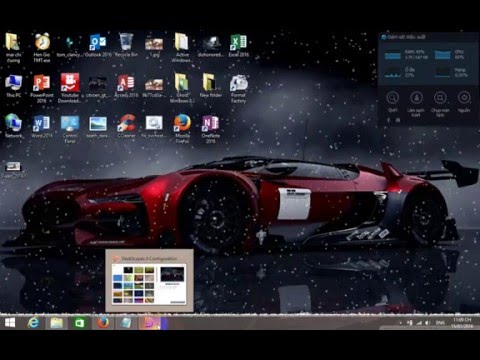Click the volume speaker tray icon
Viewport: 480px width, 360px height.
[428, 323]
